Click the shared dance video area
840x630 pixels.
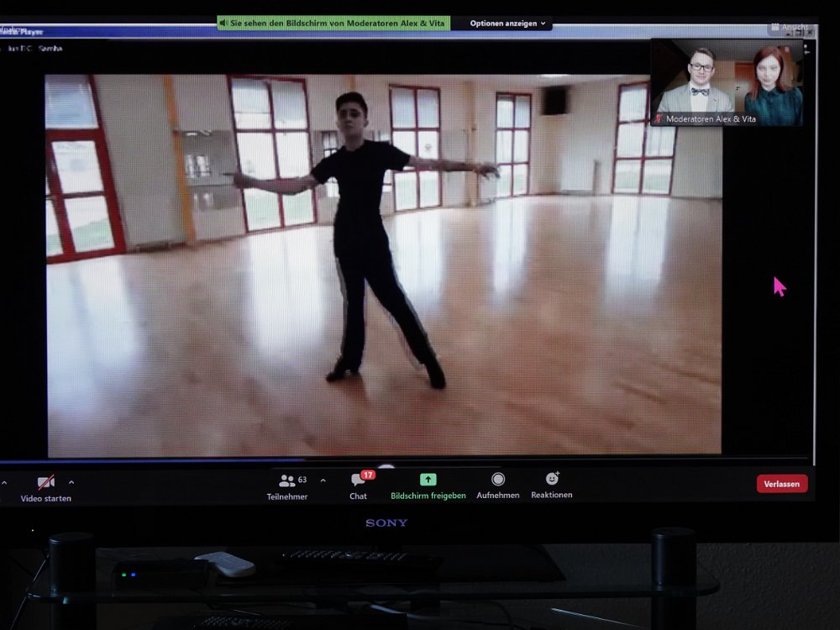click(x=384, y=265)
